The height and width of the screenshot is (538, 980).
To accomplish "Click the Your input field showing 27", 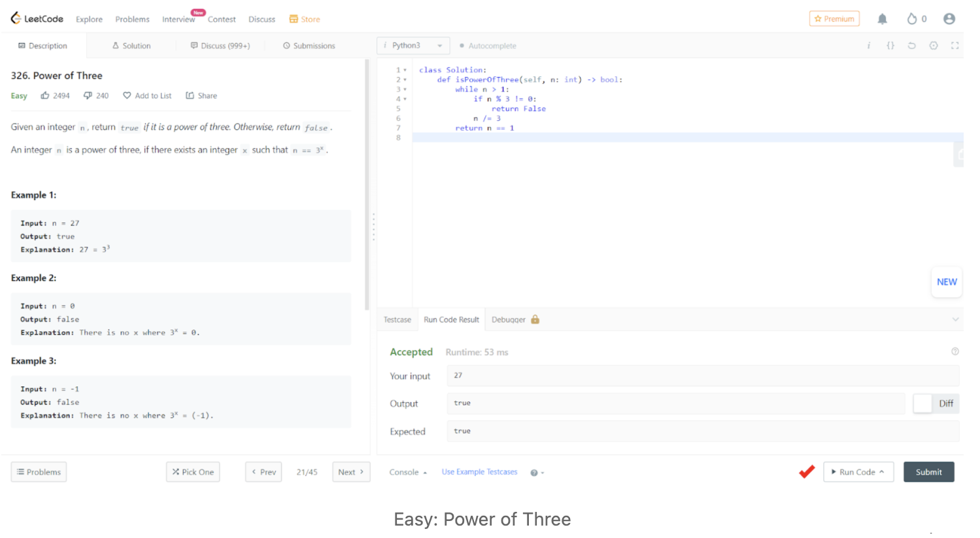I will tap(703, 375).
